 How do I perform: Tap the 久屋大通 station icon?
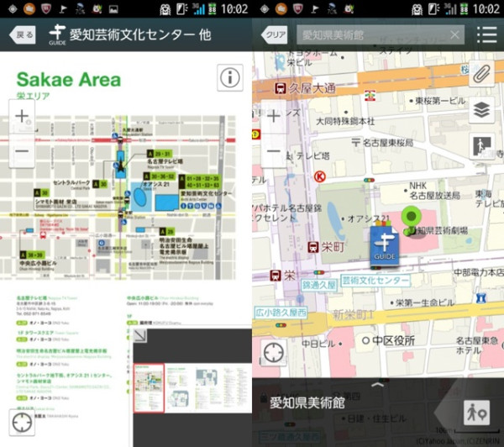point(280,87)
